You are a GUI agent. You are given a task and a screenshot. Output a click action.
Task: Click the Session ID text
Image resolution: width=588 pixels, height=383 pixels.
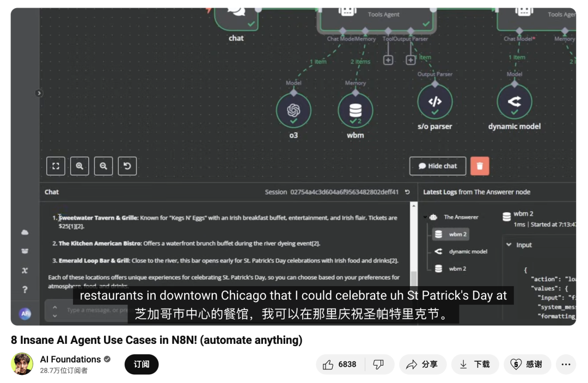coord(332,192)
